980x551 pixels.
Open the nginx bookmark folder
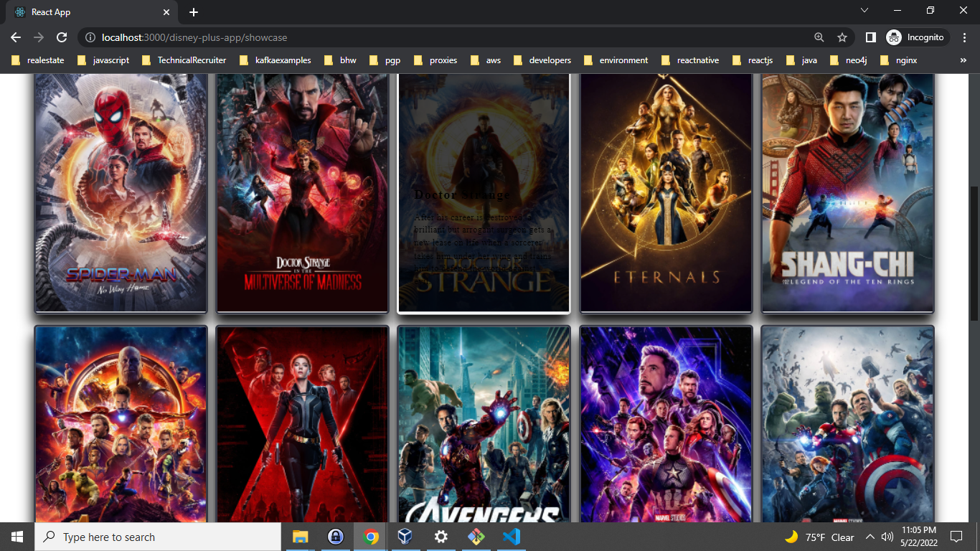pos(900,60)
